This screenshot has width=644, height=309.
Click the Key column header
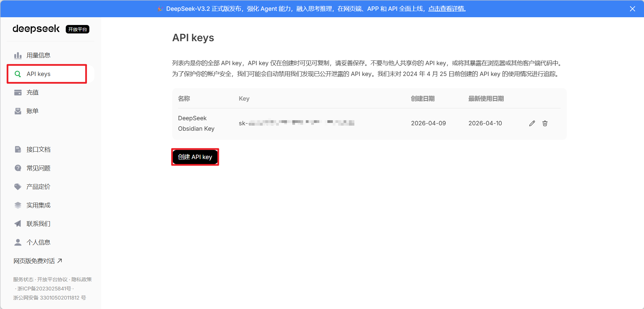(x=244, y=99)
